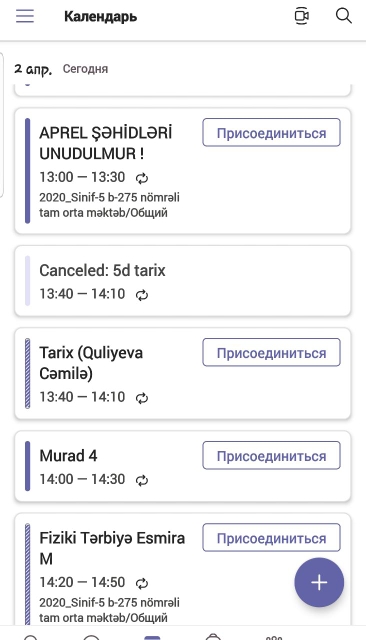Tap recurrence icon on APREL ŞƏHİDLƏRİ event

coord(142,178)
